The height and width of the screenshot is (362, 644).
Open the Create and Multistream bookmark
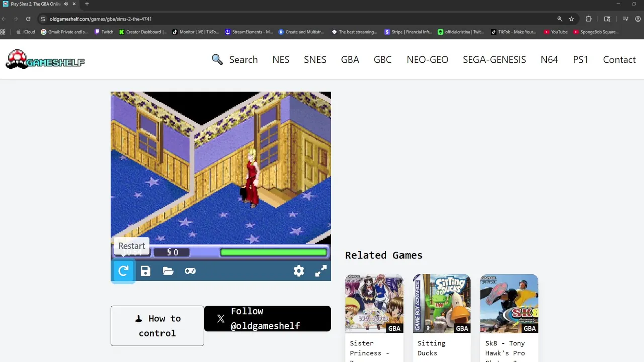pyautogui.click(x=301, y=32)
